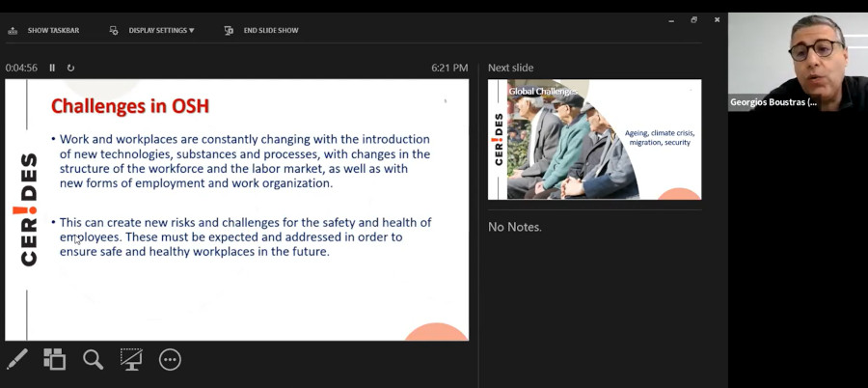This screenshot has height=388, width=868.
Task: Click the Display Settings monitor icon
Action: 114,30
